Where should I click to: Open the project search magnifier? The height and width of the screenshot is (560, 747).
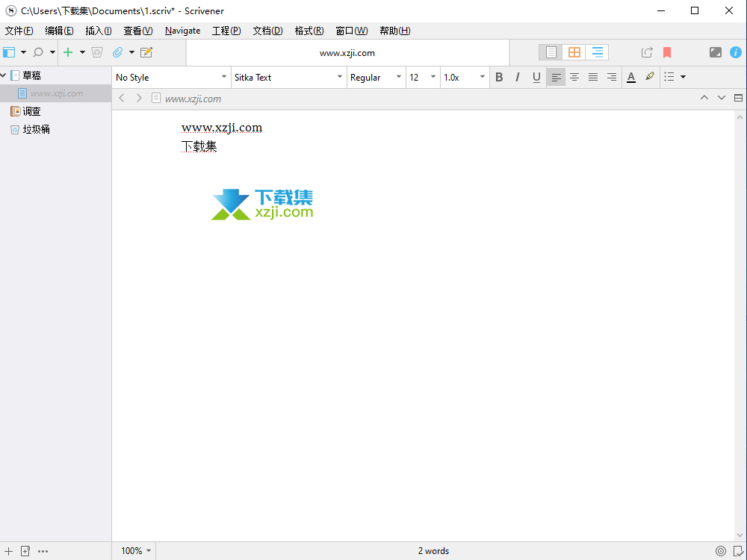(x=38, y=52)
